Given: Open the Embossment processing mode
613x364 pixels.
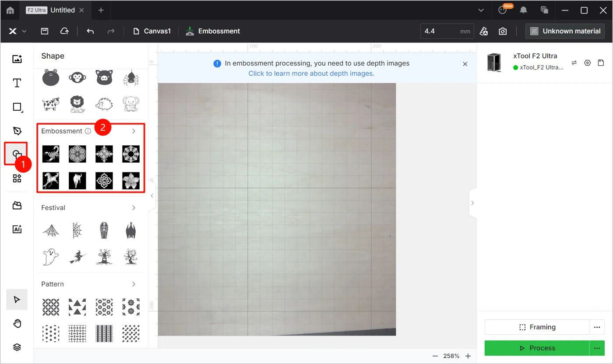Looking at the screenshot, I should (213, 31).
